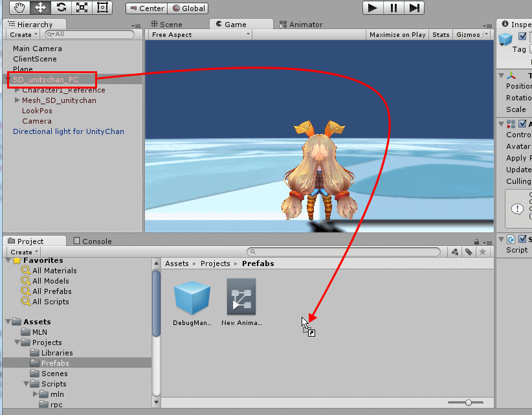The image size is (532, 415).
Task: Collapse the Scripts folder
Action: 26,384
